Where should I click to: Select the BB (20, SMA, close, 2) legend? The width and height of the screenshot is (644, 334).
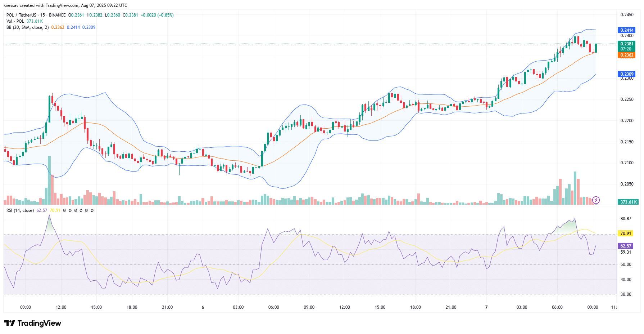click(x=27, y=27)
